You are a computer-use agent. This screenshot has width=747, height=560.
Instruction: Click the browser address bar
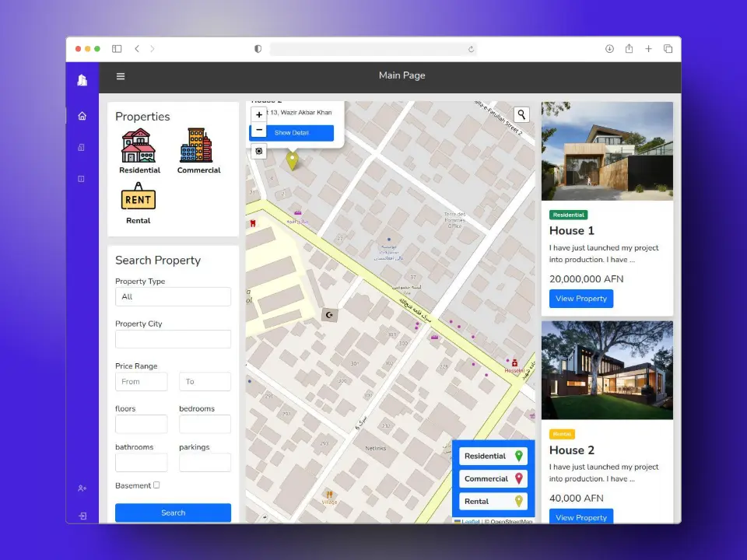[x=373, y=49]
